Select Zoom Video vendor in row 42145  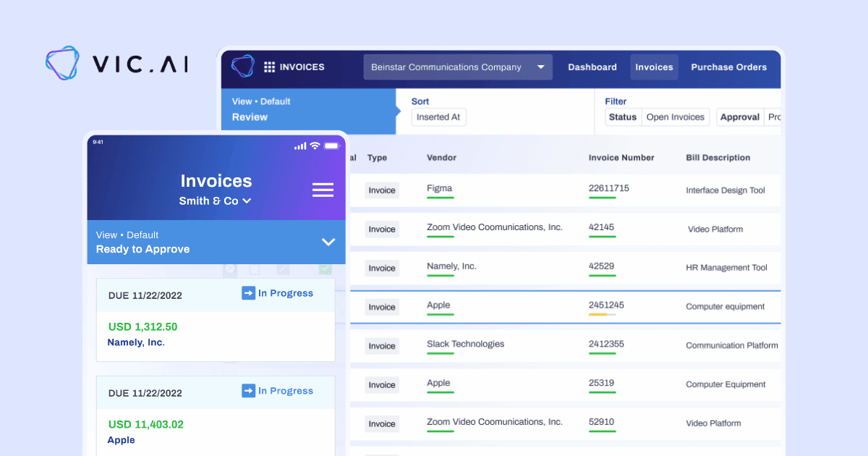(495, 227)
